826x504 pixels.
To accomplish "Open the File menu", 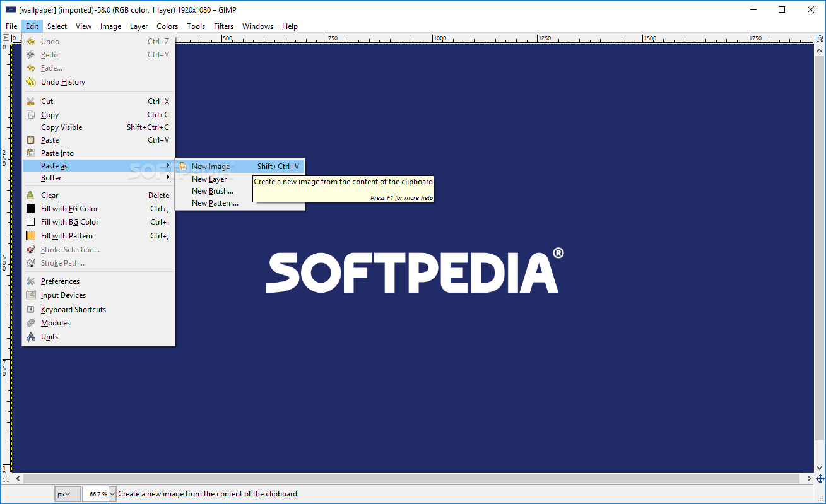I will tap(11, 26).
